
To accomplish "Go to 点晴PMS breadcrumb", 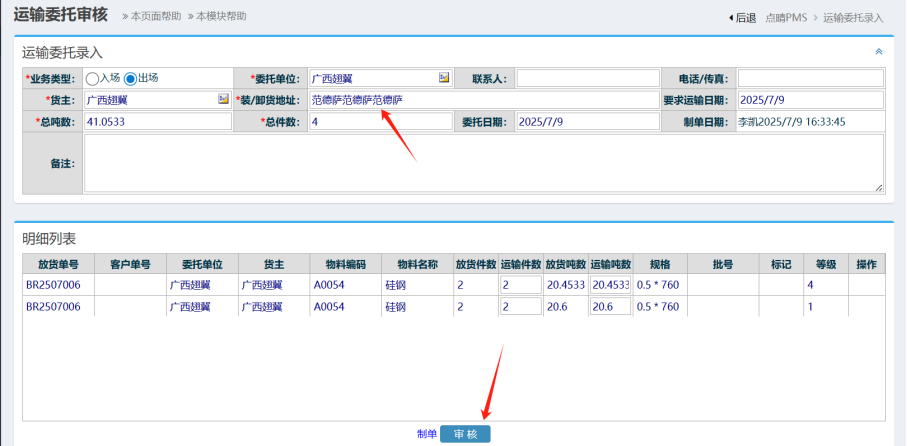I will click(787, 18).
